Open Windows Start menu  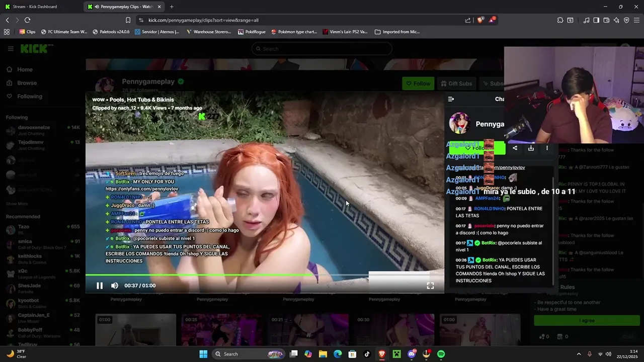pyautogui.click(x=203, y=354)
